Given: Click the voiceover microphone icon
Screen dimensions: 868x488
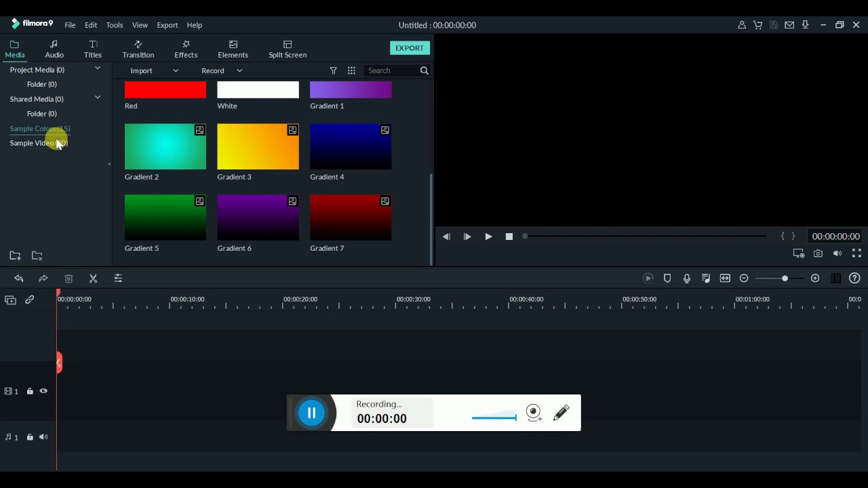Looking at the screenshot, I should (687, 279).
